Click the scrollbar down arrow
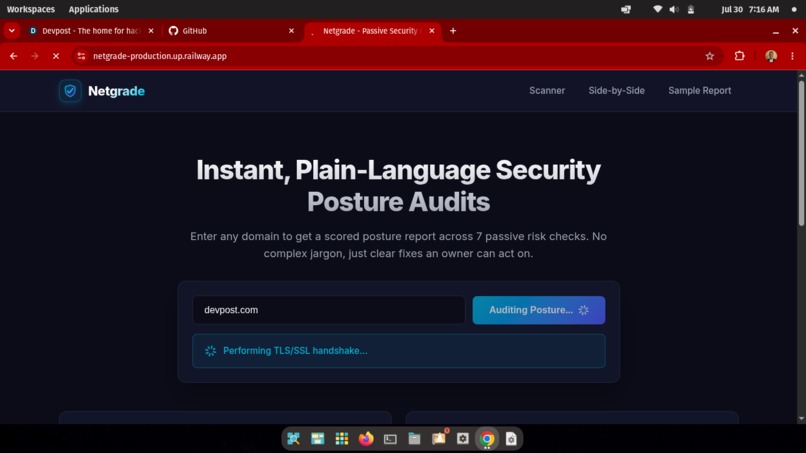This screenshot has width=806, height=453. pos(801,419)
